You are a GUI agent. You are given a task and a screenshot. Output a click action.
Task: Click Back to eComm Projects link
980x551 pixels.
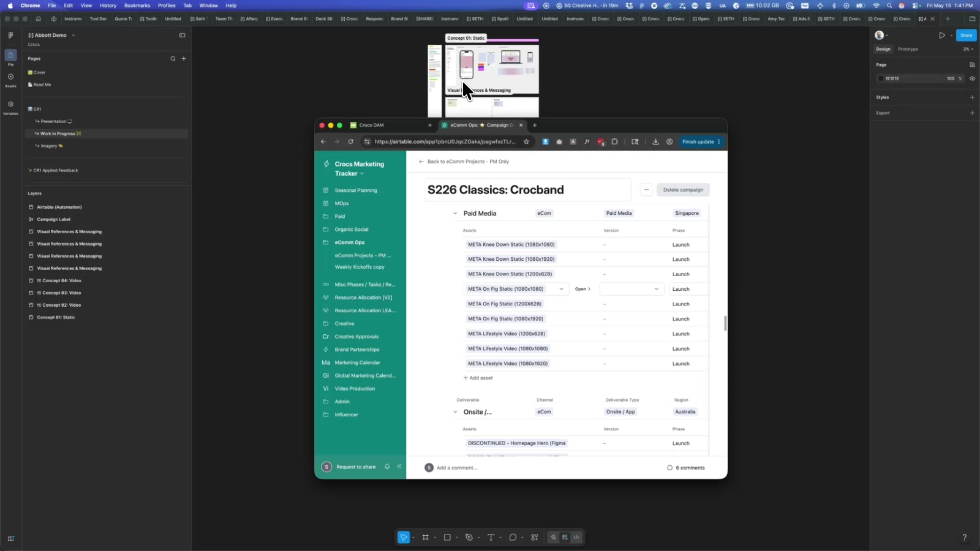[464, 162]
